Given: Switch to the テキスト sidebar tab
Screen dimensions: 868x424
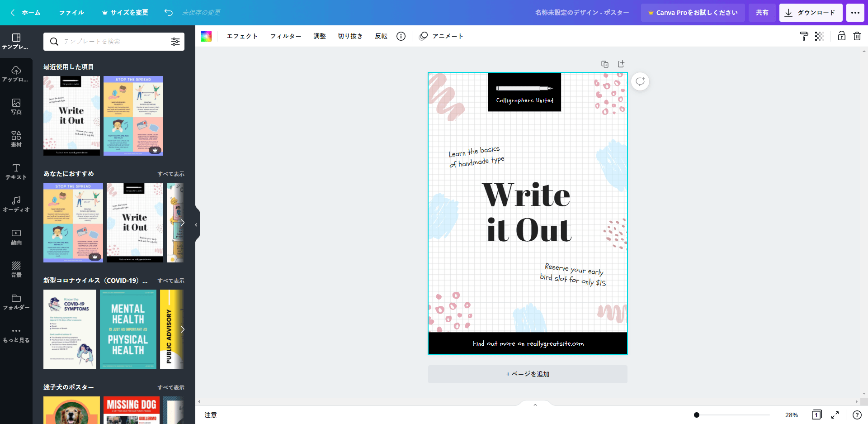Looking at the screenshot, I should [x=16, y=172].
